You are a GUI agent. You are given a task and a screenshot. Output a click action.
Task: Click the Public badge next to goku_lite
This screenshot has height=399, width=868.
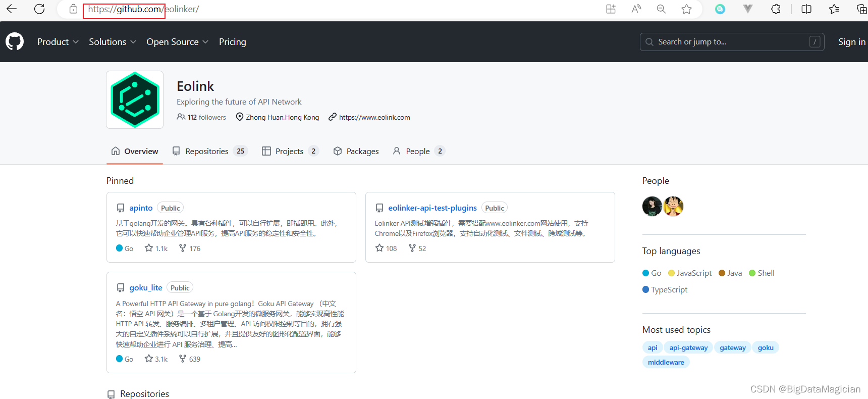pyautogui.click(x=180, y=288)
